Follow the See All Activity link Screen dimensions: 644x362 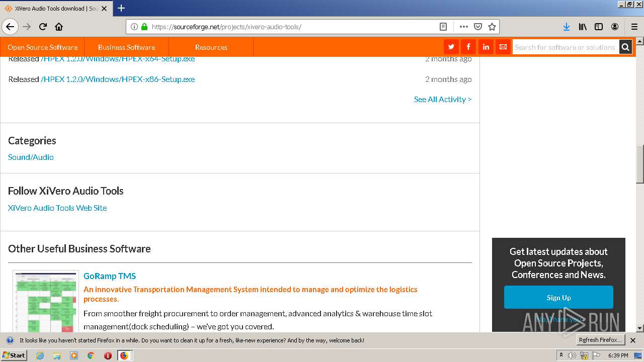[443, 99]
